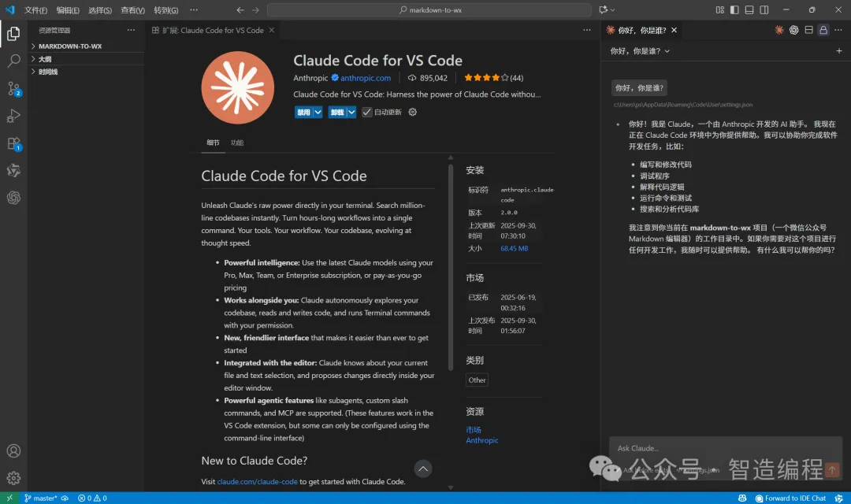Select the Claude Code for VS Code editor tab
851x504 pixels.
(x=213, y=30)
